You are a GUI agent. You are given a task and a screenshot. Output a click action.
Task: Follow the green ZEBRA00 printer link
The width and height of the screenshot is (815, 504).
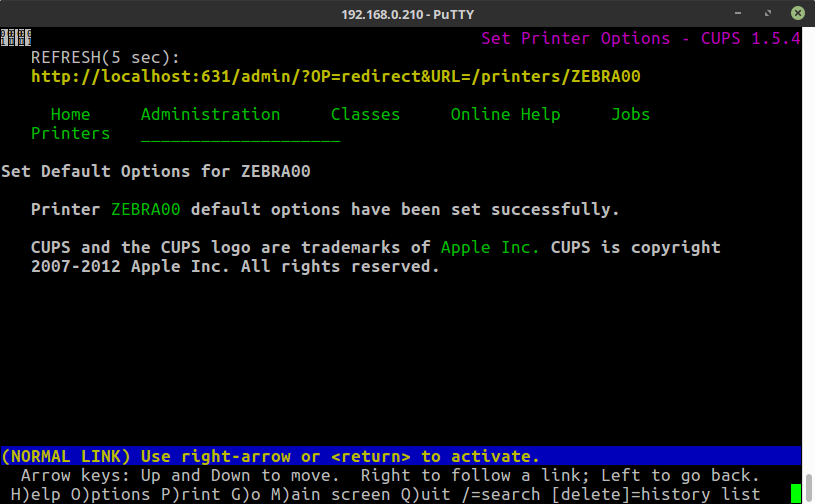tap(145, 209)
